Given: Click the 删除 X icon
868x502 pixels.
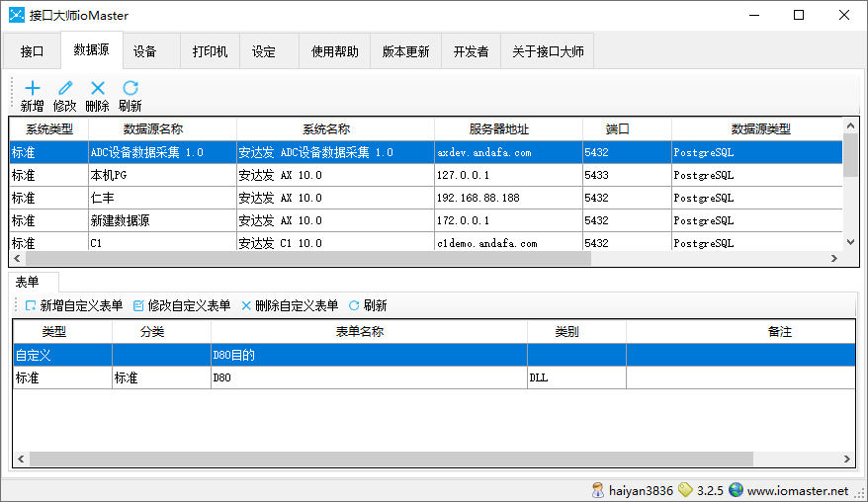Looking at the screenshot, I should point(97,89).
